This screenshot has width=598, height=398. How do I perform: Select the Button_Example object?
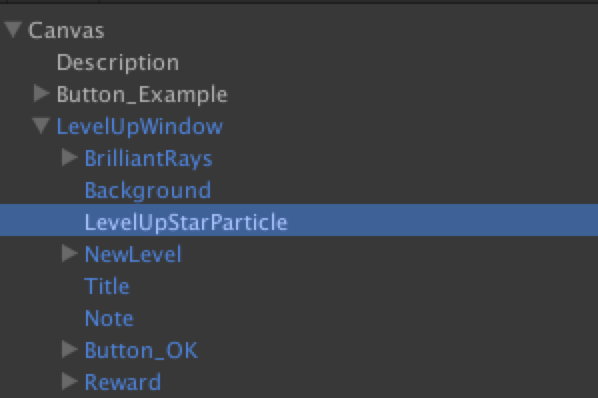coord(142,94)
